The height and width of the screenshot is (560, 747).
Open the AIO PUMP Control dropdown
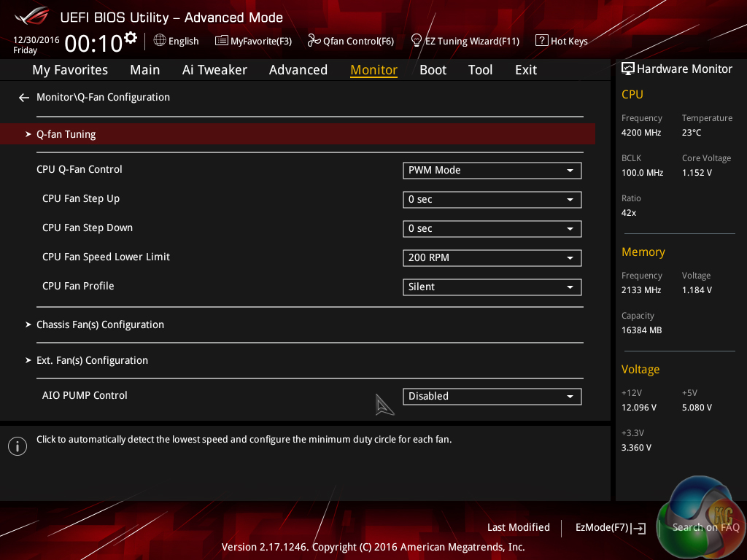[492, 396]
